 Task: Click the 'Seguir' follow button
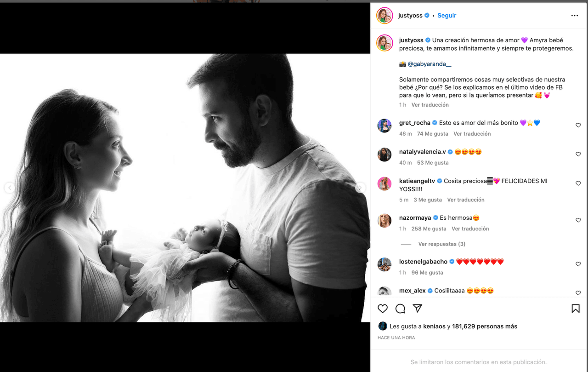click(447, 16)
